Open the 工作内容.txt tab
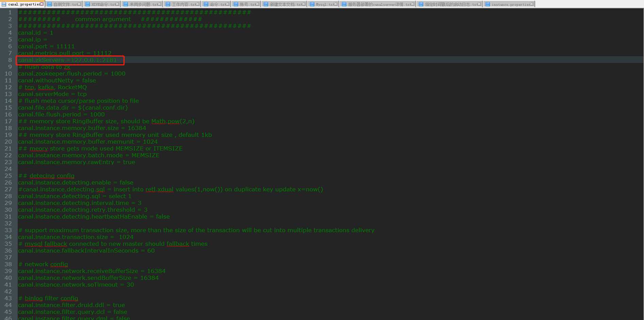The width and height of the screenshot is (644, 320). click(182, 4)
